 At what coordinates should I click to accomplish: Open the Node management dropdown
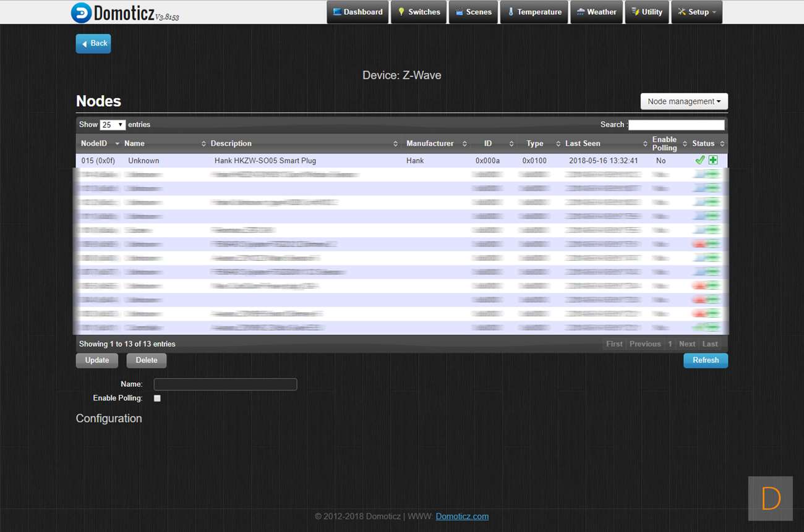point(684,101)
